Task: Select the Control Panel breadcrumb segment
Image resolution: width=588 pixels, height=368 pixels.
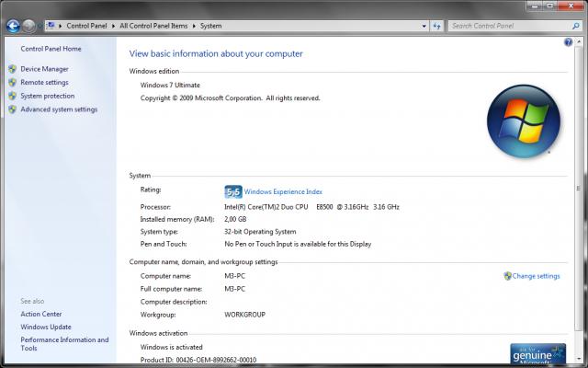Action: 86,26
